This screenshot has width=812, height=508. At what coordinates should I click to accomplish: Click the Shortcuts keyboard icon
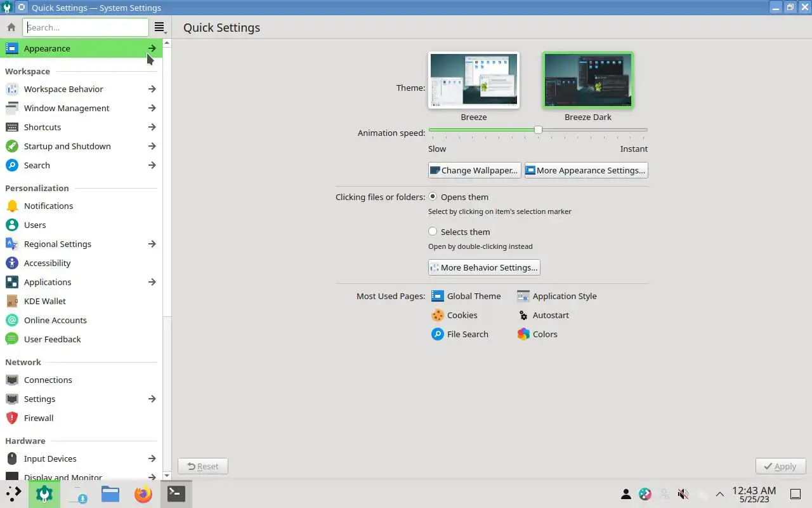point(11,127)
